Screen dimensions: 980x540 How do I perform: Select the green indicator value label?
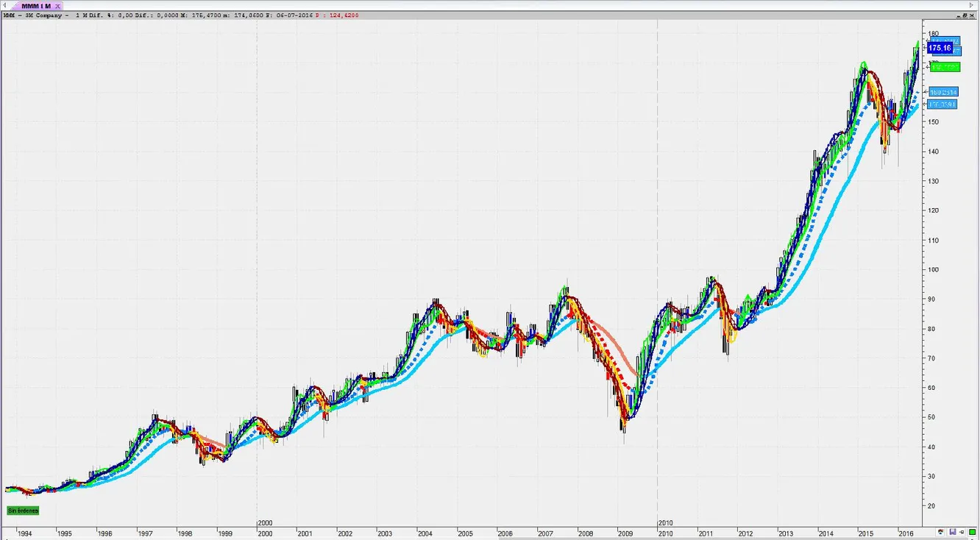pyautogui.click(x=945, y=67)
